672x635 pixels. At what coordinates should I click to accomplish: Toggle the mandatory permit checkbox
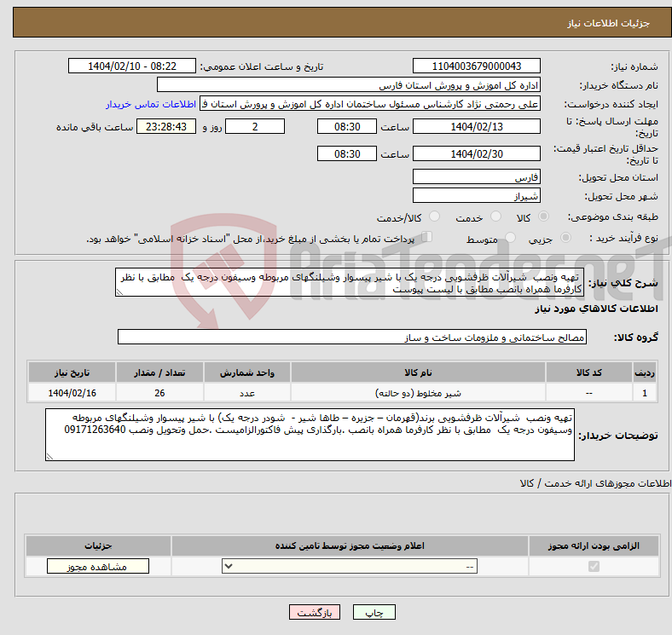coord(594,567)
